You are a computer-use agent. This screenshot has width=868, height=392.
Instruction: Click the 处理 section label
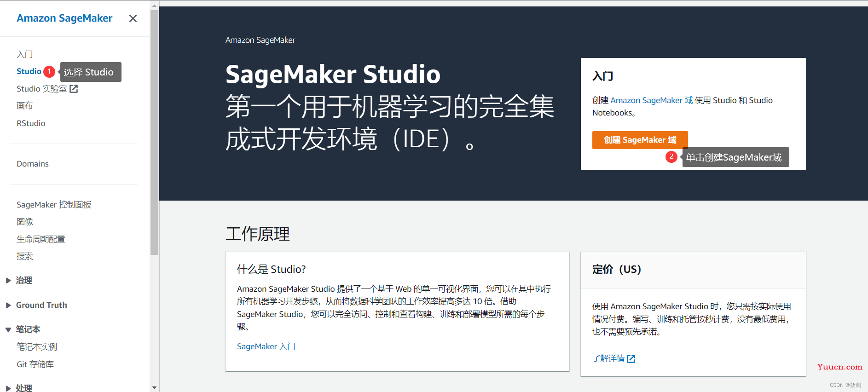24,388
